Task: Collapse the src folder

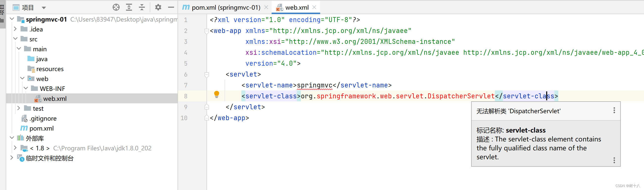Action: coord(15,39)
